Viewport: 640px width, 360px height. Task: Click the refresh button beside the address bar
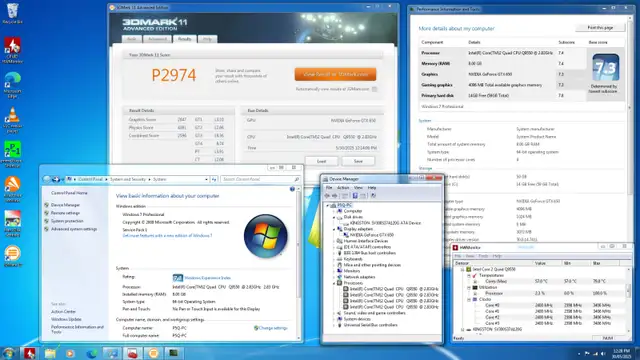tap(214, 179)
